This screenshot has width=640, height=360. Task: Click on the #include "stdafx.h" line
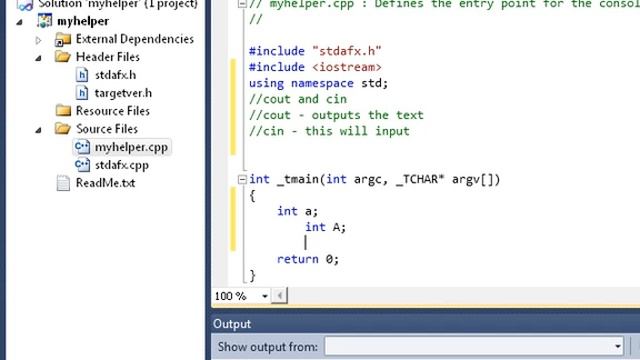coord(315,51)
